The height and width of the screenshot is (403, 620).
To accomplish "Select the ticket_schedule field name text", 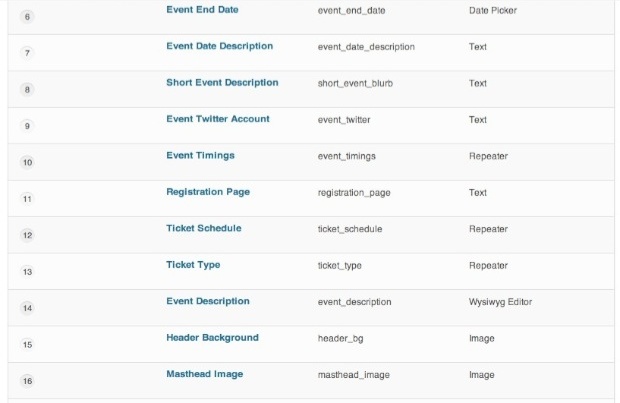I will coord(350,229).
